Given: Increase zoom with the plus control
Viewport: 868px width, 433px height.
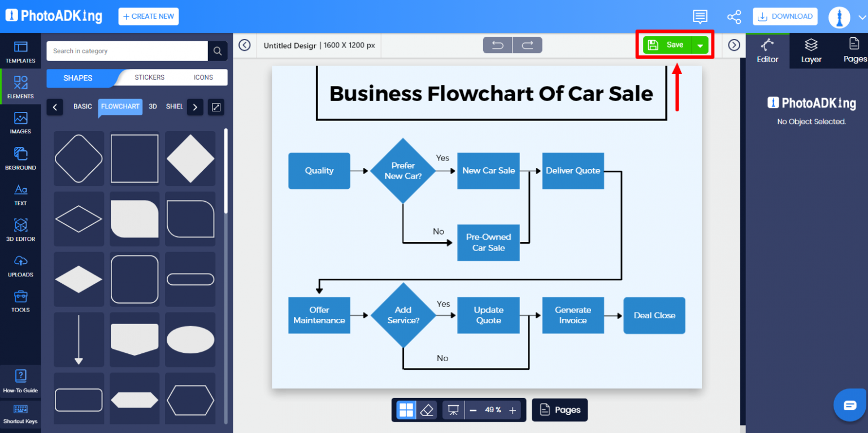Looking at the screenshot, I should coord(512,409).
